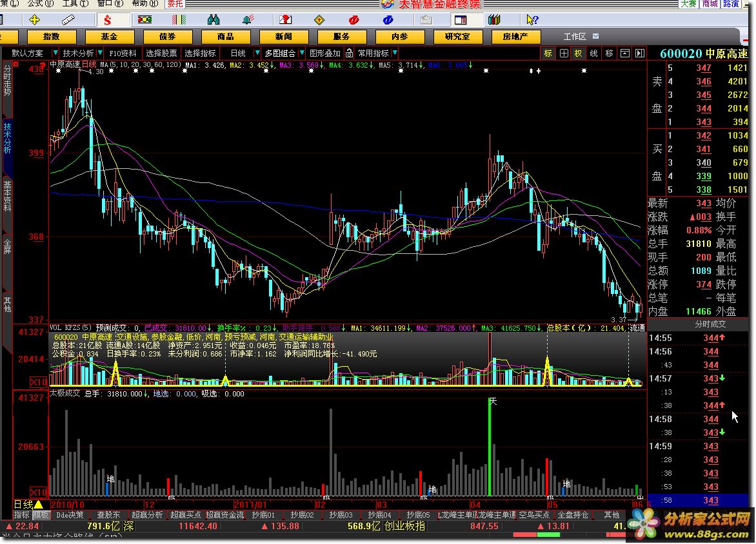Click the 房地产 button
The height and width of the screenshot is (544, 756).
tap(515, 37)
